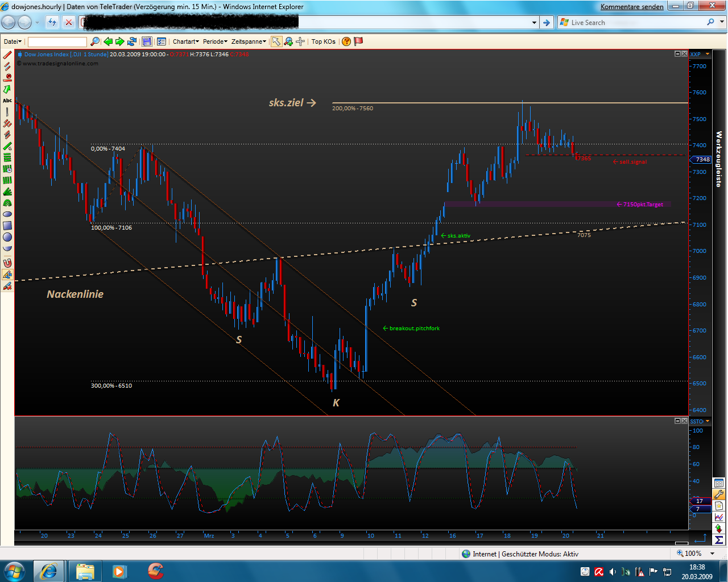Close the stochastic indicator pane
The image size is (728, 582).
pos(684,421)
